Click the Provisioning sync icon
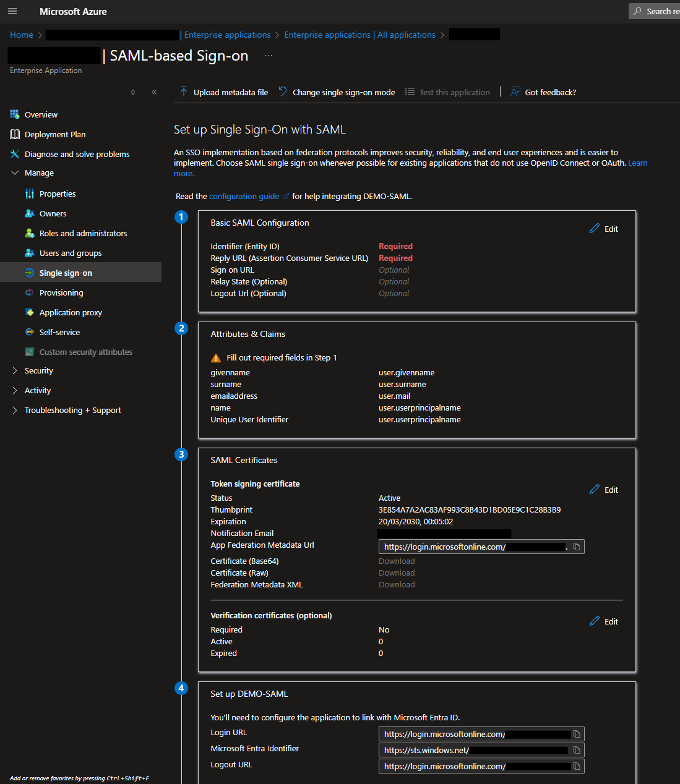This screenshot has width=680, height=784. [x=30, y=292]
